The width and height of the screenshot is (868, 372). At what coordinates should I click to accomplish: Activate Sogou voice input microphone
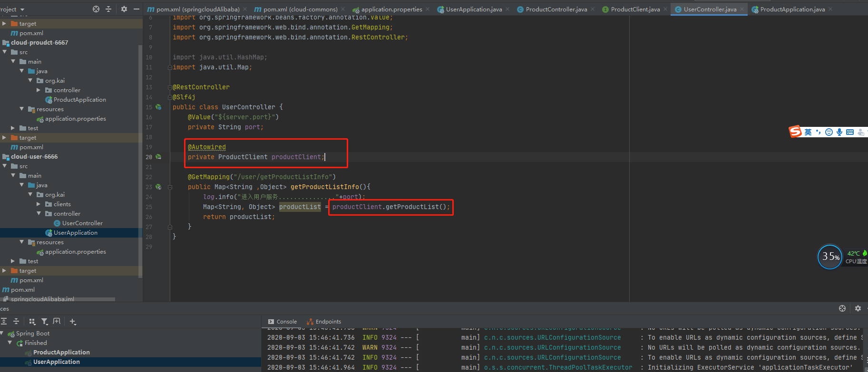click(x=839, y=132)
